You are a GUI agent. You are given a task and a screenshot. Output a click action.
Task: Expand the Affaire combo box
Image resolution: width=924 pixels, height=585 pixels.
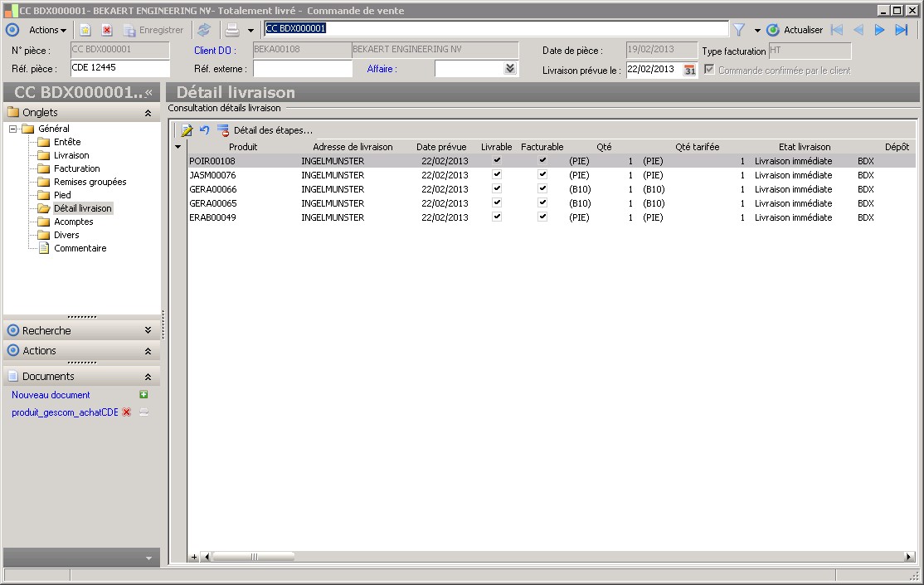510,69
